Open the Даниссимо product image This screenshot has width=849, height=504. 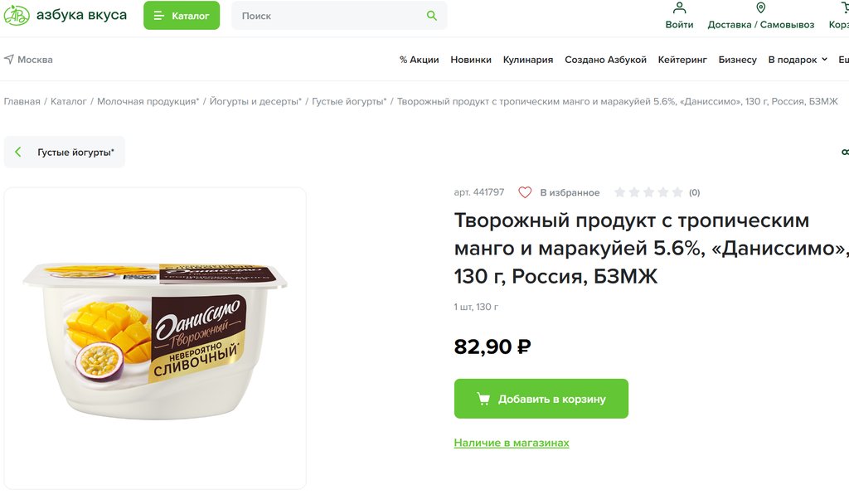155,338
